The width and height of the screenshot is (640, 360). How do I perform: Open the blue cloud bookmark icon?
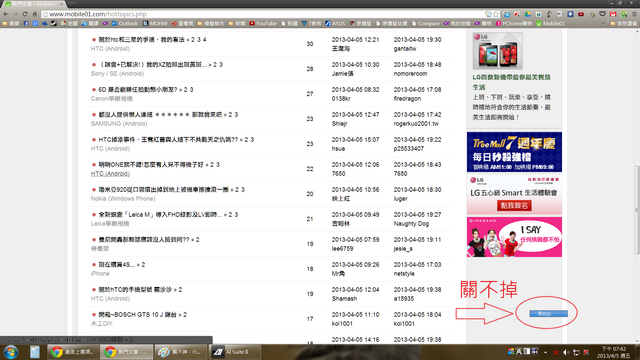(x=44, y=24)
